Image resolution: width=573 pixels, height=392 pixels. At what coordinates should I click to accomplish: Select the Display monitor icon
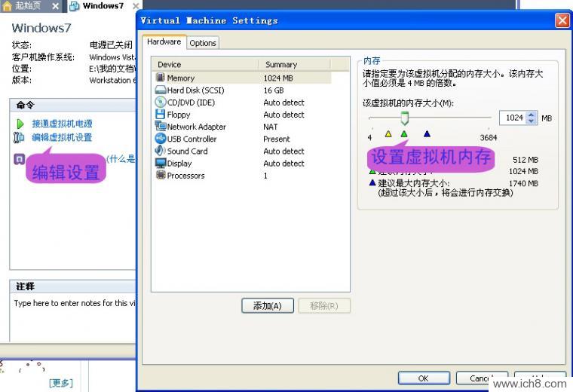click(x=161, y=163)
